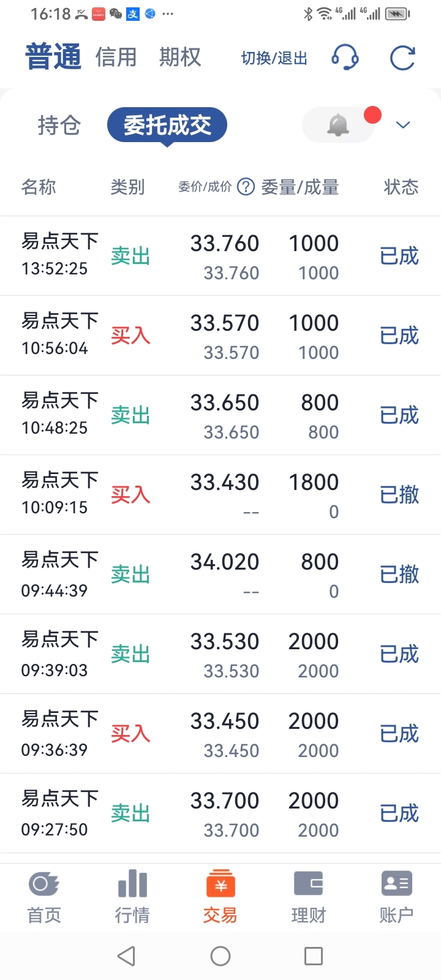The height and width of the screenshot is (980, 441).
Task: Select the 普通 account tab
Action: coord(53,57)
